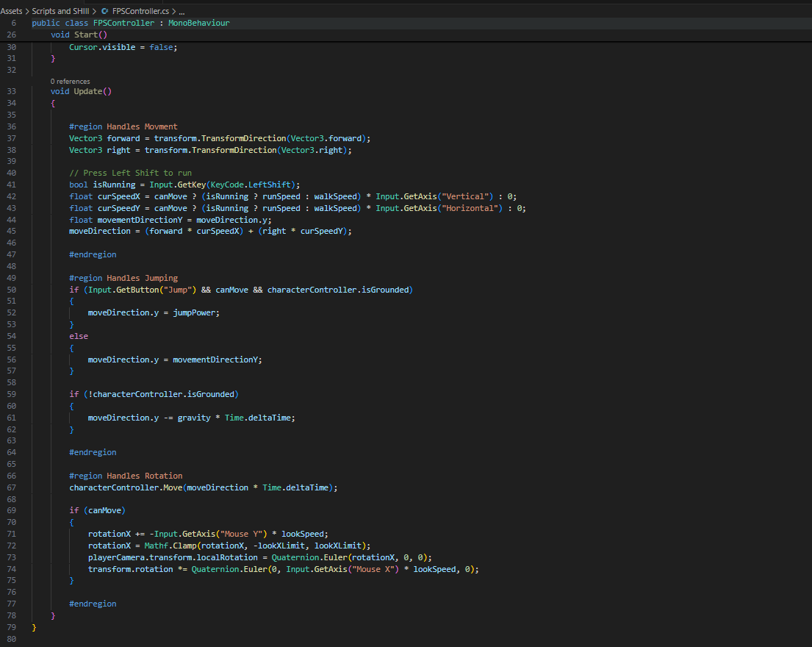The height and width of the screenshot is (647, 812).
Task: Place cursor on '#region Handles Movment'
Action: 123,126
